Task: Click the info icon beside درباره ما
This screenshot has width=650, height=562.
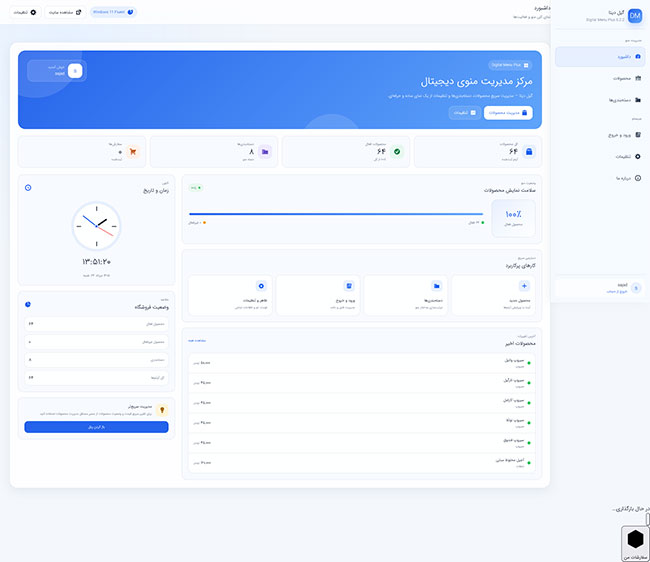Action: pos(638,178)
